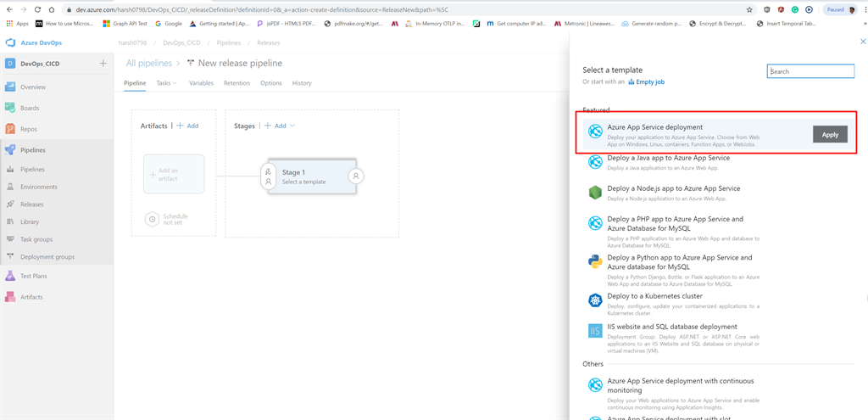
Task: Click the Empty job link
Action: 646,82
